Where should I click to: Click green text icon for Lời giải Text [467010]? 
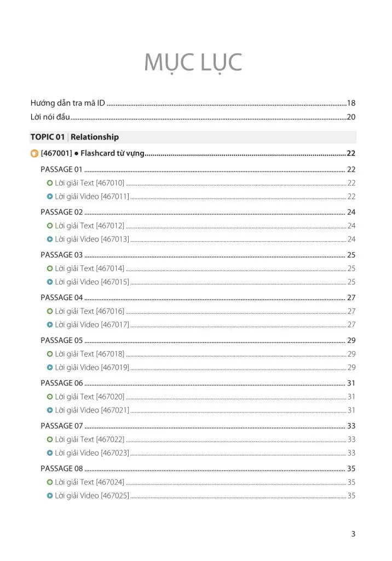(x=50, y=183)
